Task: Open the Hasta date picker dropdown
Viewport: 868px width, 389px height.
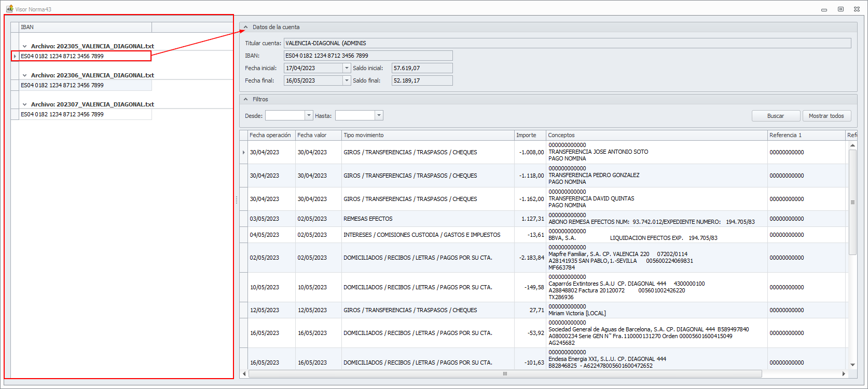Action: click(x=379, y=116)
